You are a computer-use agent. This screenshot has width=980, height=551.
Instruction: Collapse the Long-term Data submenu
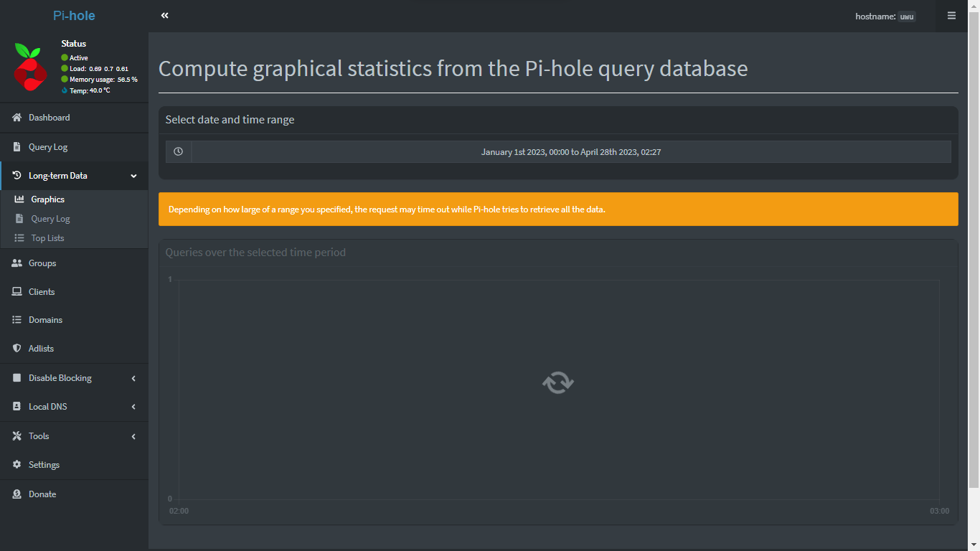(133, 176)
